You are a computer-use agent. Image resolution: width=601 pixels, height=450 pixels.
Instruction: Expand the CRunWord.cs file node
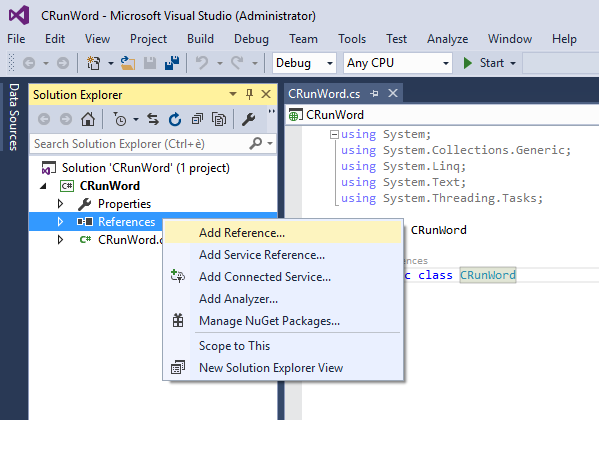click(x=60, y=240)
